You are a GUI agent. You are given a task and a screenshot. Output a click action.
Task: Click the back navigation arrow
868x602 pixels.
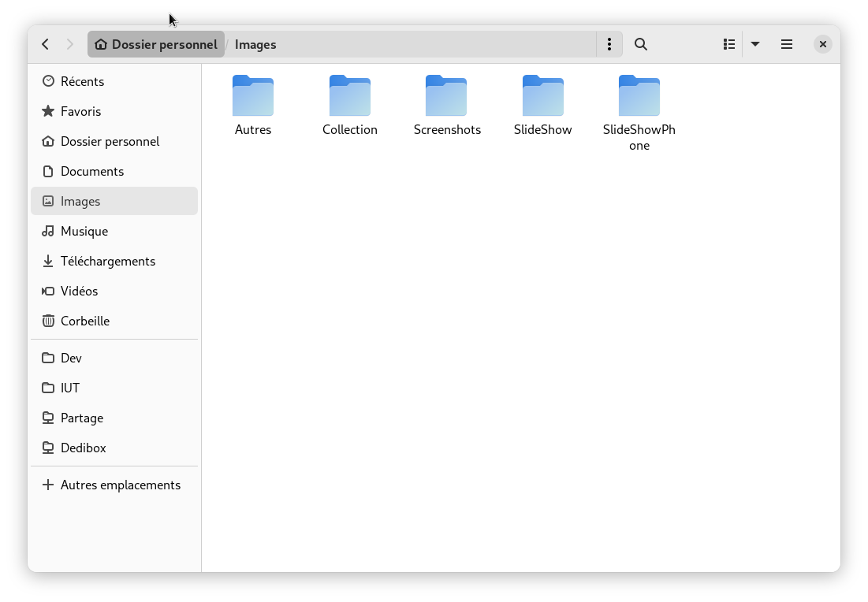coord(45,44)
